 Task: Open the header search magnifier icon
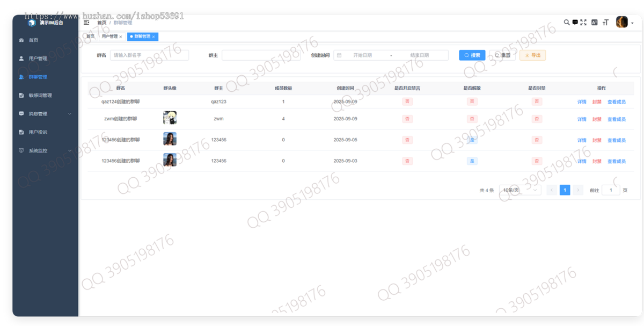coord(567,23)
